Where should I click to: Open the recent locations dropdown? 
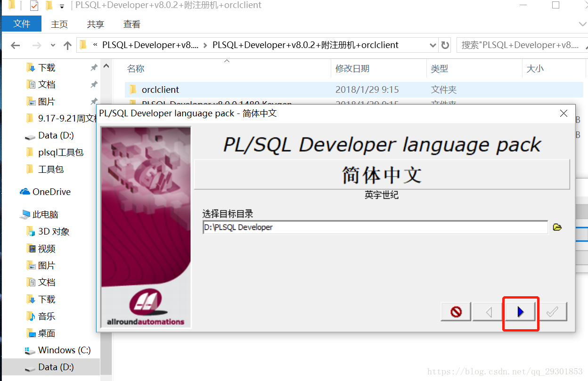point(53,45)
